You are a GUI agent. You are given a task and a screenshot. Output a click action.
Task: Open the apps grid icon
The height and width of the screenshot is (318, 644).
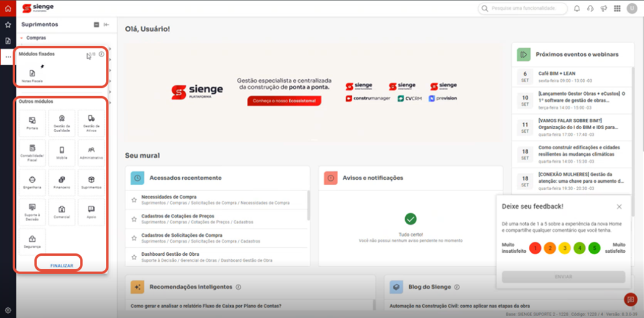tap(617, 9)
